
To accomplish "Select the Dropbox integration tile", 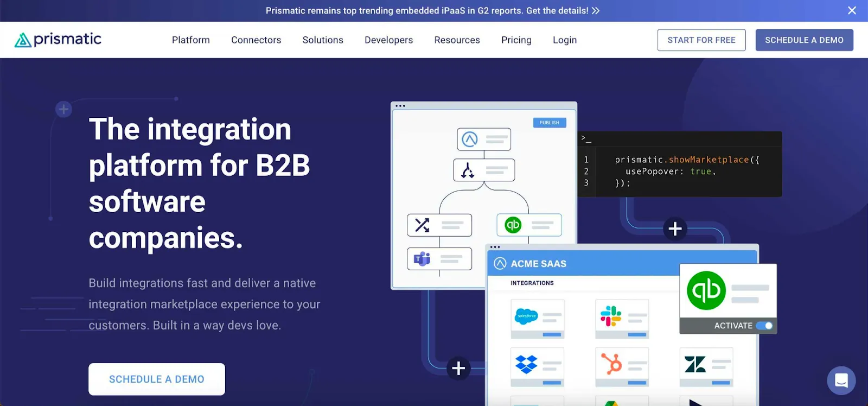I will (x=538, y=367).
